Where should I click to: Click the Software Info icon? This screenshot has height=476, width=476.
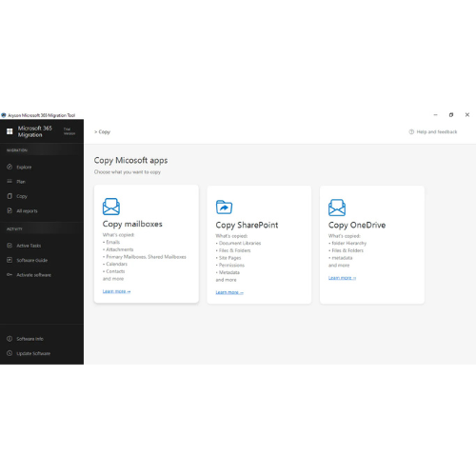coord(10,339)
